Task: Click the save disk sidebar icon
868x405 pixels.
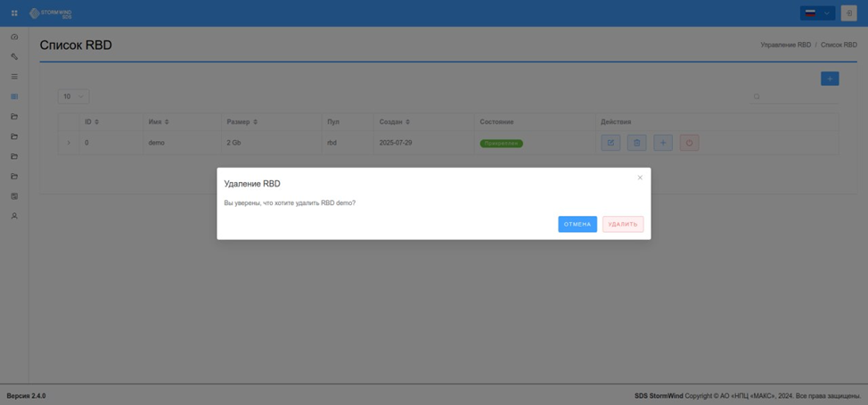Action: [14, 196]
